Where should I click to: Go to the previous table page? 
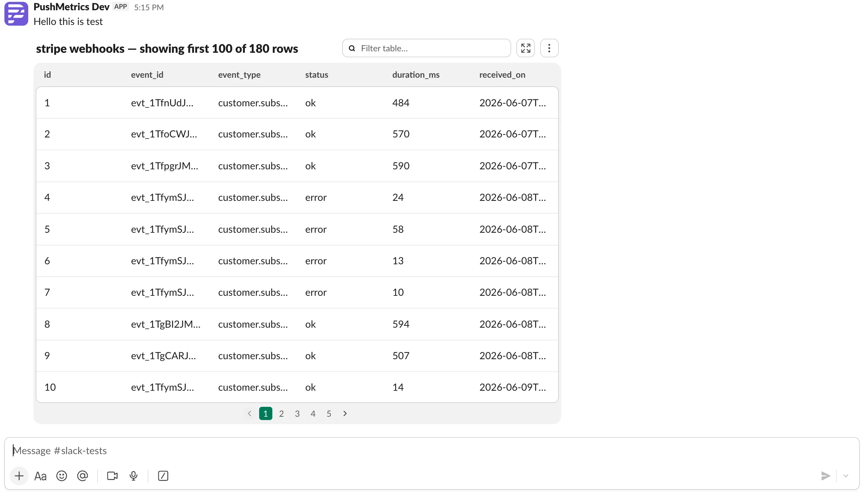250,413
